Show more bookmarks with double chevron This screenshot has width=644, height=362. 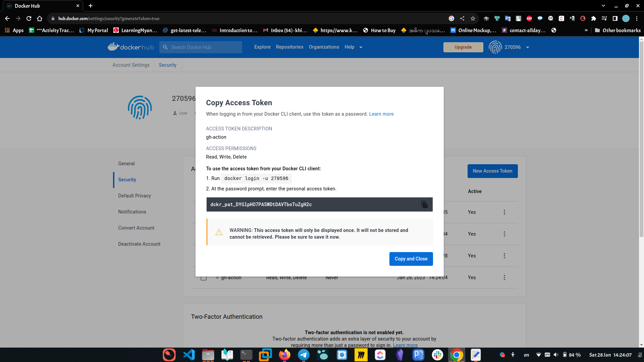[586, 30]
